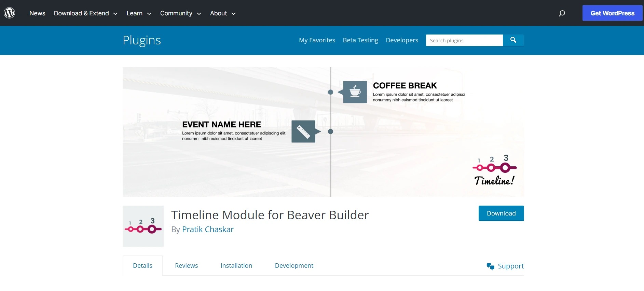Viewport: 644px width, 291px height.
Task: Open author Pratik Chaskar's profile link
Action: [x=208, y=230]
